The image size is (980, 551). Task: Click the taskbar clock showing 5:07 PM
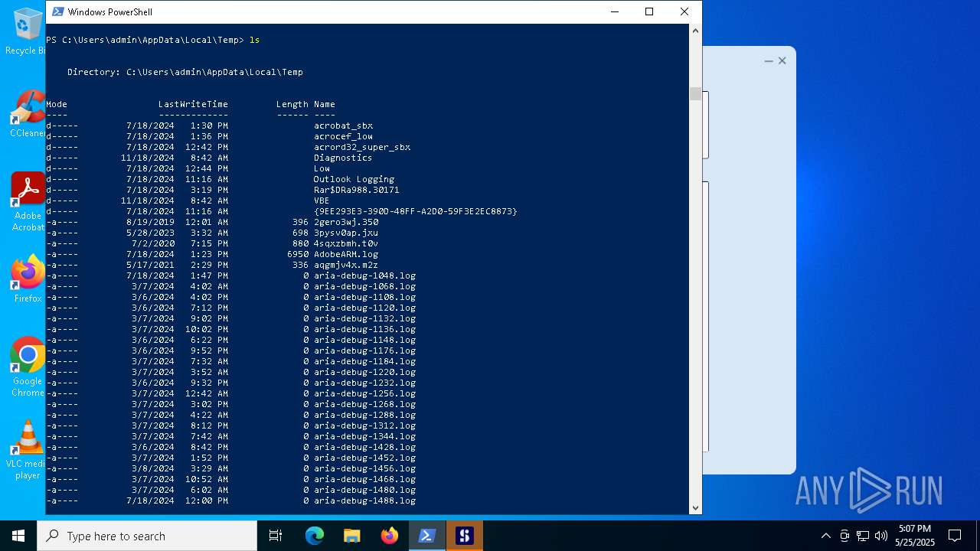click(x=915, y=536)
